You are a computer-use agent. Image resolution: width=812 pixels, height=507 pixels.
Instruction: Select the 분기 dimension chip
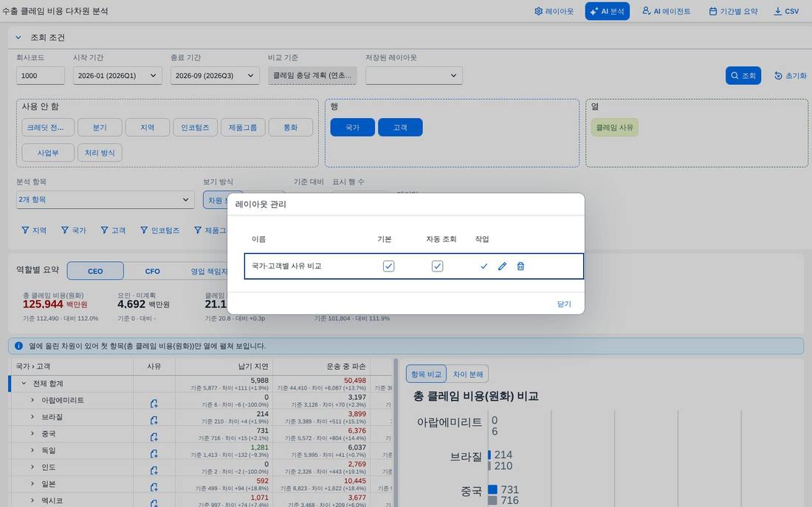tap(100, 128)
